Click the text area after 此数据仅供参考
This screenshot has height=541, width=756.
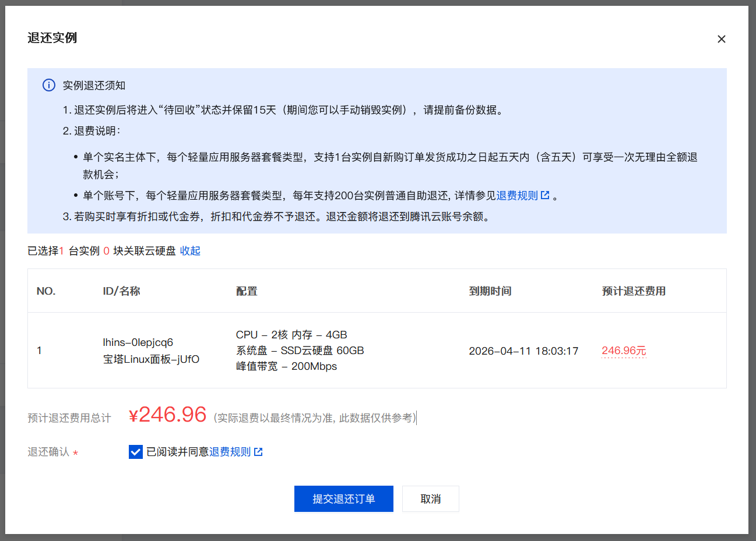click(417, 417)
